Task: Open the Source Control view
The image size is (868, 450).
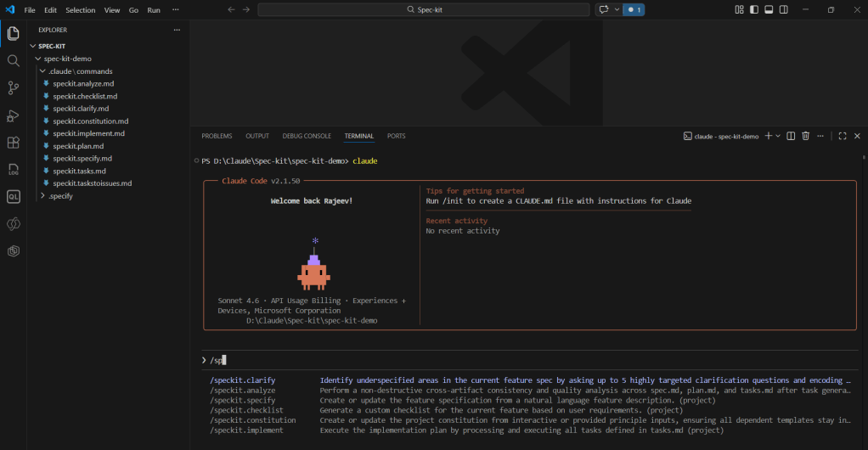Action: tap(13, 87)
